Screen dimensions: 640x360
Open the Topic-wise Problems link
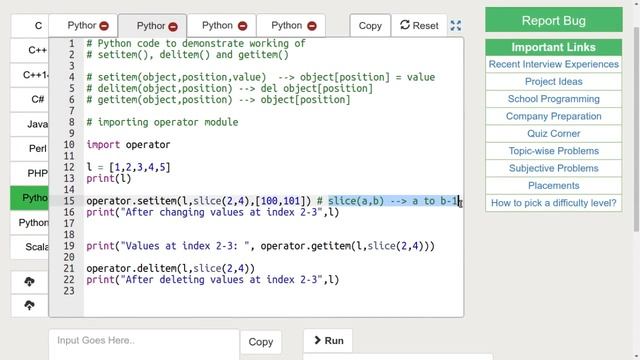(x=553, y=151)
